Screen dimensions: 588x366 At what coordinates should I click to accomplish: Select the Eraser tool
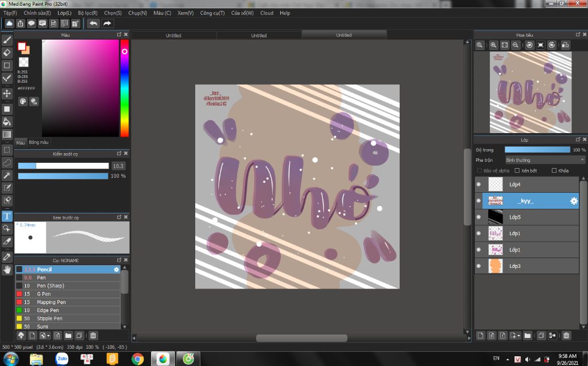tap(7, 52)
